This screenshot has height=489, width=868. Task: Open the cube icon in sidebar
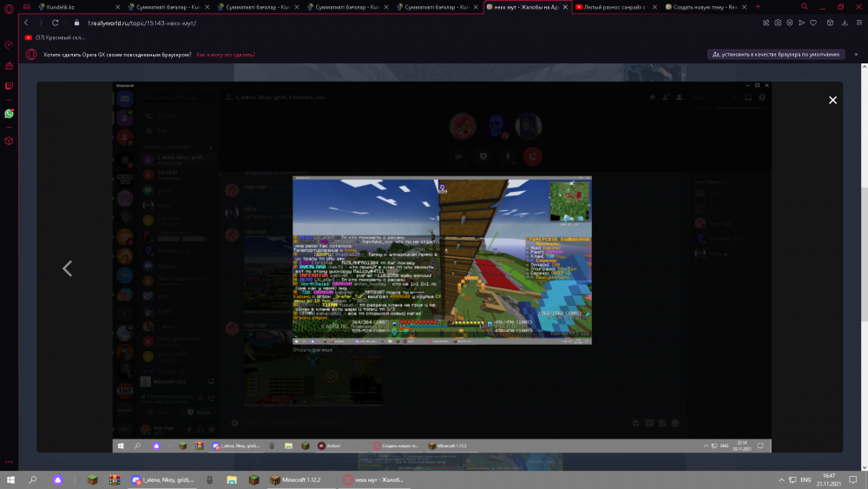[9, 141]
